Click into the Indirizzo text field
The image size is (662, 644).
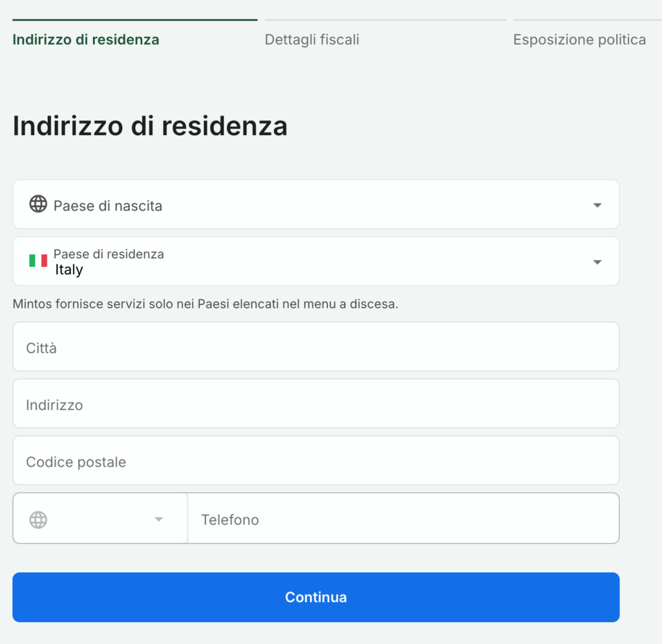coord(315,404)
